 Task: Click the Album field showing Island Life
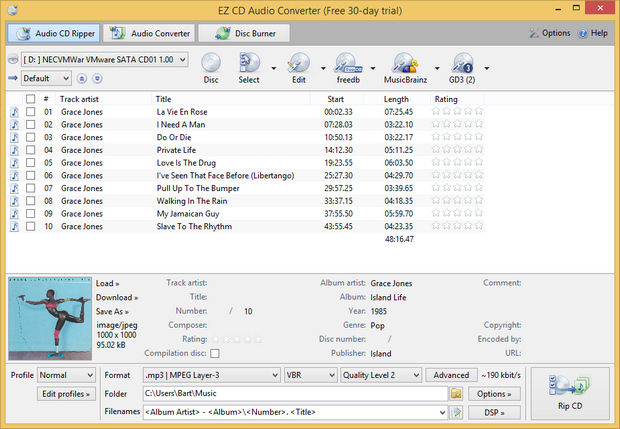tap(388, 297)
